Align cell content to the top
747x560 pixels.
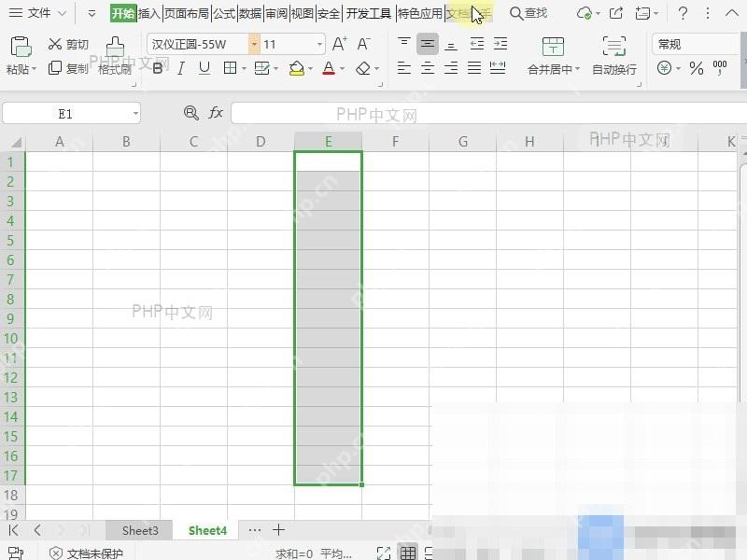coord(404,44)
